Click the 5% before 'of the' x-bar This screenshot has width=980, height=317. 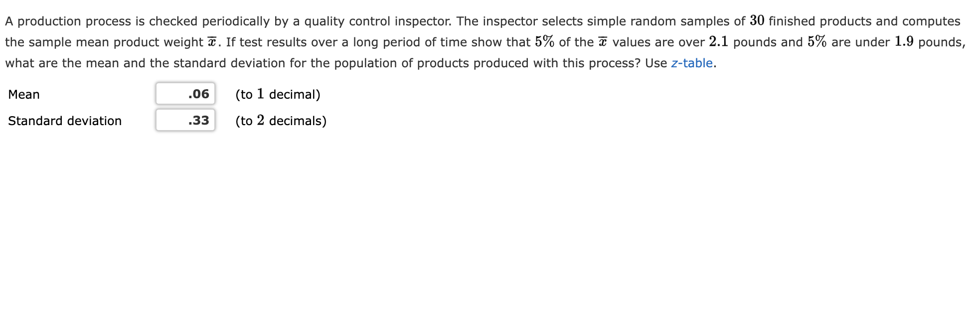click(544, 42)
